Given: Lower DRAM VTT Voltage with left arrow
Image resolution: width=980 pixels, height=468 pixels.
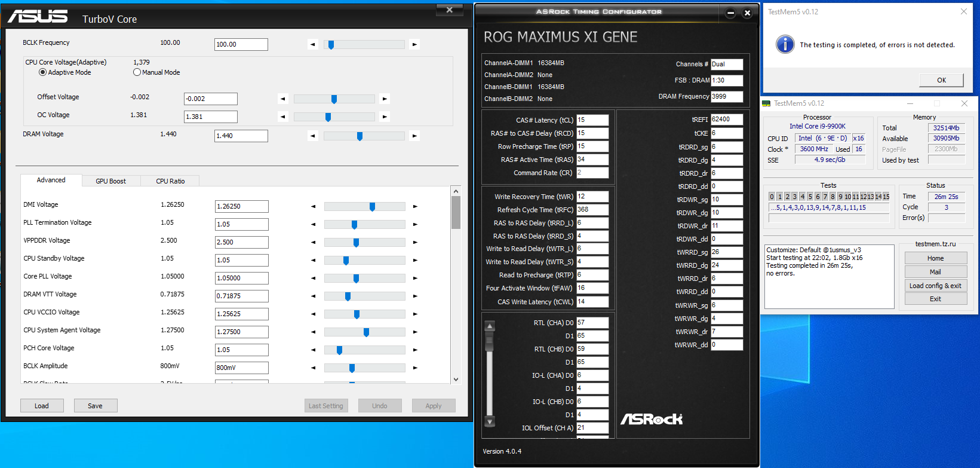Looking at the screenshot, I should [313, 296].
